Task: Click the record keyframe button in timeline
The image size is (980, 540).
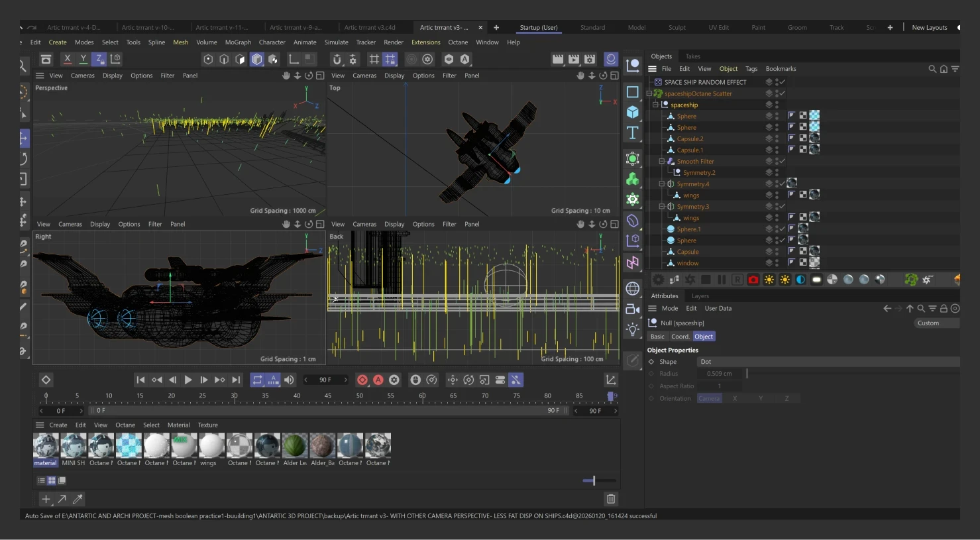Action: point(362,380)
